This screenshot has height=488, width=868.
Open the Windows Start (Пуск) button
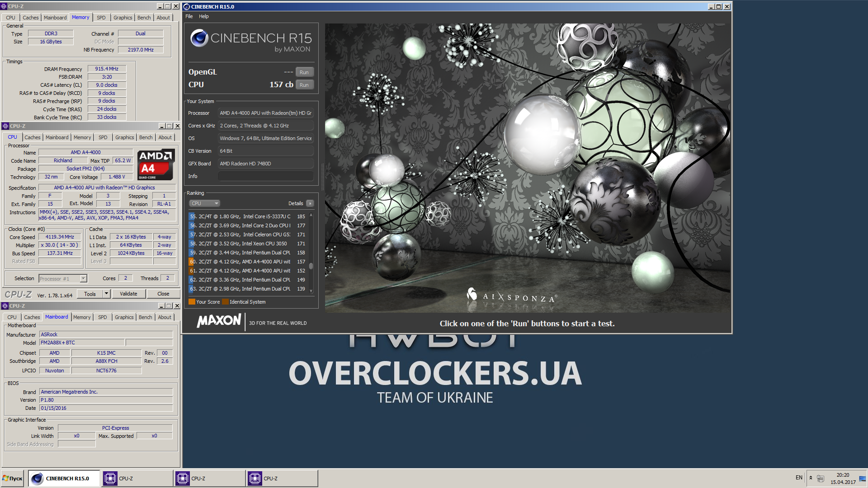point(13,478)
